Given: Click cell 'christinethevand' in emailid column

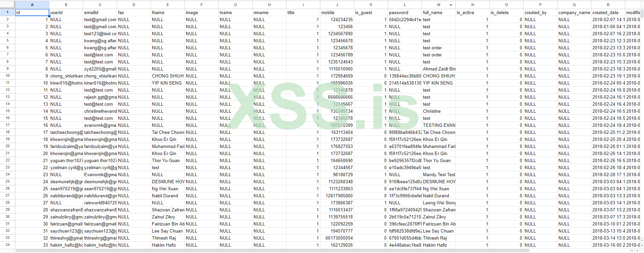Looking at the screenshot, I should coord(100,111).
